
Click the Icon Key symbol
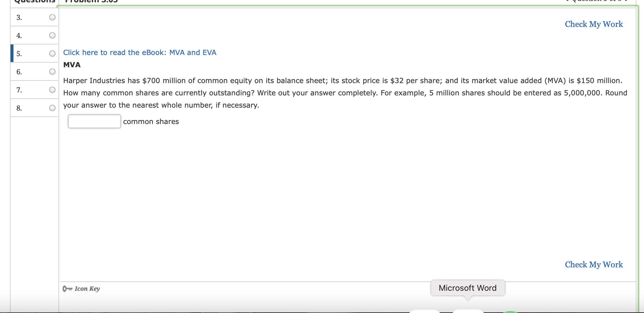coord(67,289)
